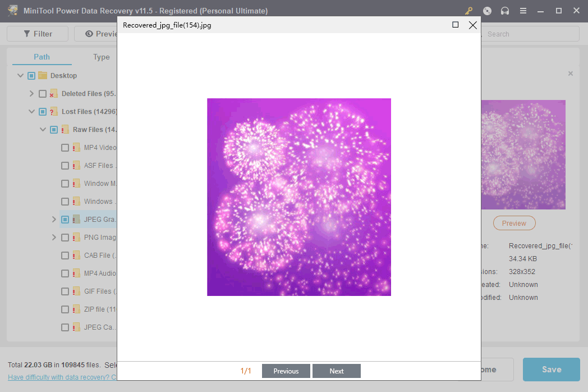Check the CAB File checkbox
588x392 pixels.
pos(65,256)
